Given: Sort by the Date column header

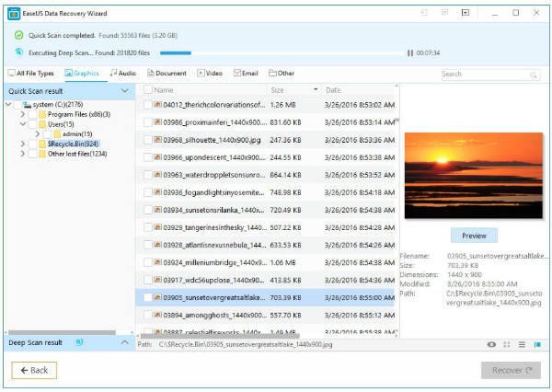Looking at the screenshot, I should [x=333, y=90].
